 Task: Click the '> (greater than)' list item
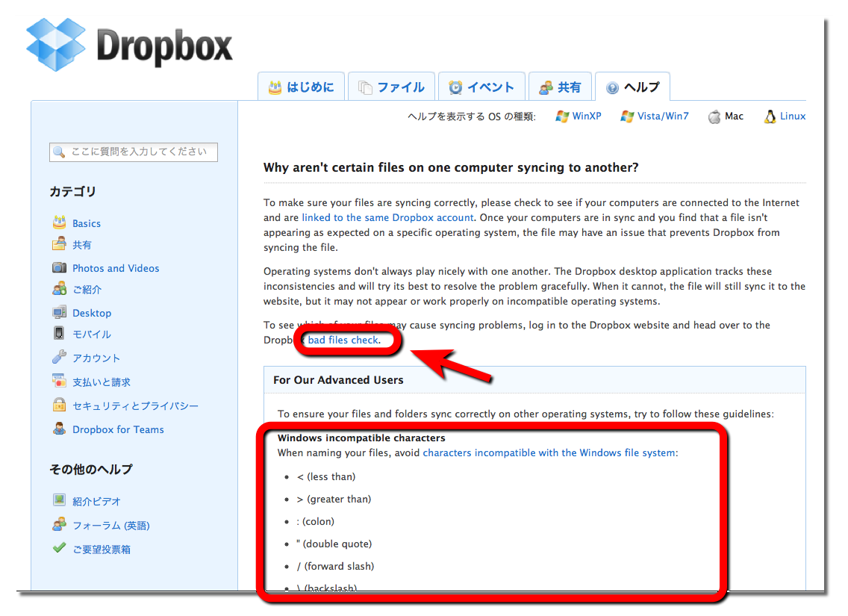[334, 499]
